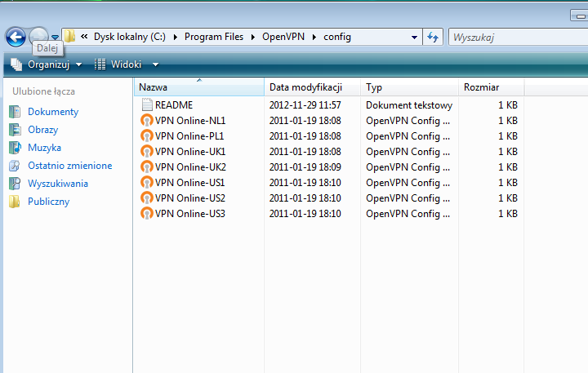Click the file name VPN Online-US3
Image resolution: width=588 pixels, height=373 pixels.
point(190,214)
